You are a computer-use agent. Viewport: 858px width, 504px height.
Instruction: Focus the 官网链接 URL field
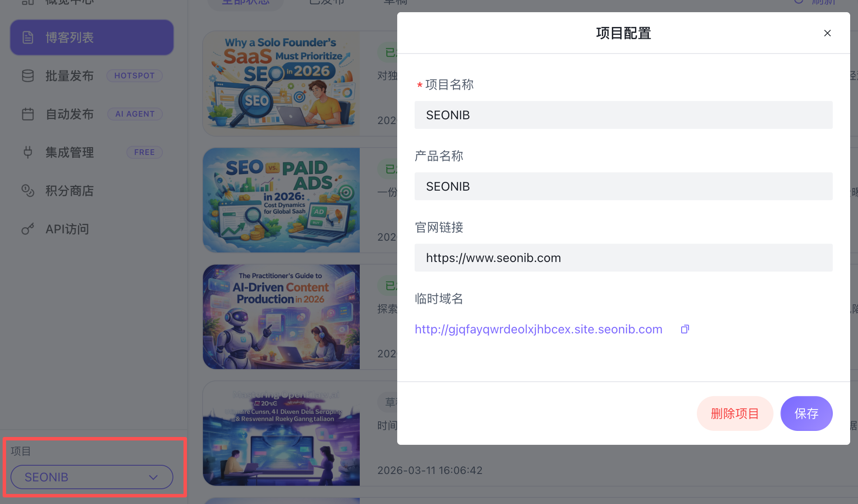pos(623,258)
